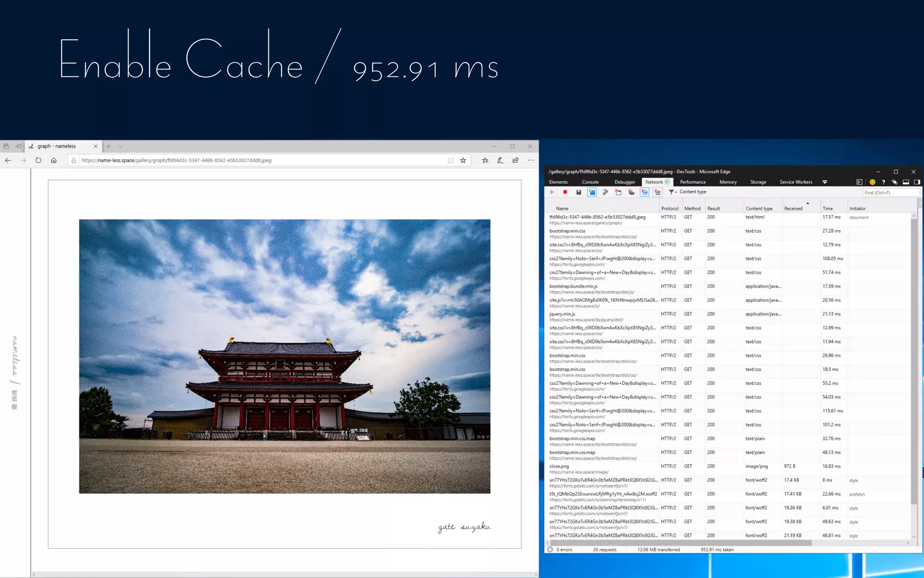
Task: Toggle Bypass service worker icon
Action: click(605, 192)
